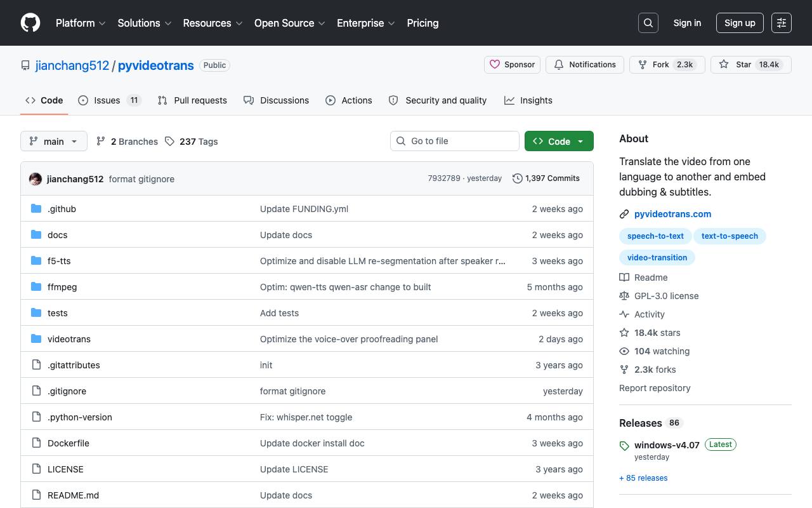This screenshot has width=812, height=508.
Task: Open the pyvideotrans.com website link
Action: [672, 214]
